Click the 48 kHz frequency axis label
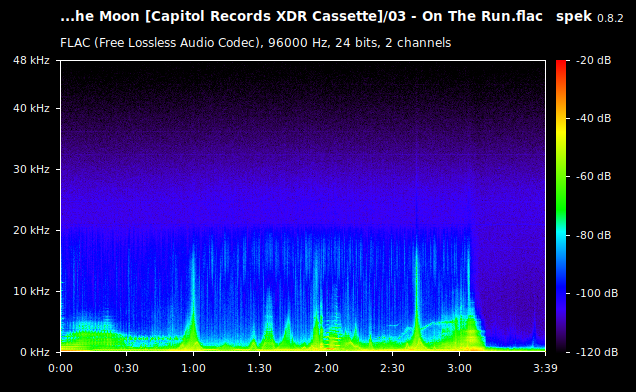This screenshot has height=392, width=636. point(31,60)
